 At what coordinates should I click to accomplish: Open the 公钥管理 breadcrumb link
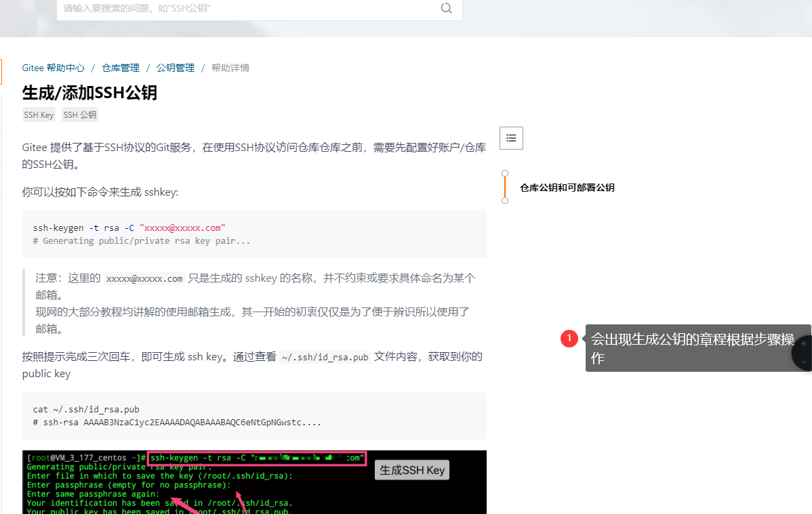pos(175,68)
